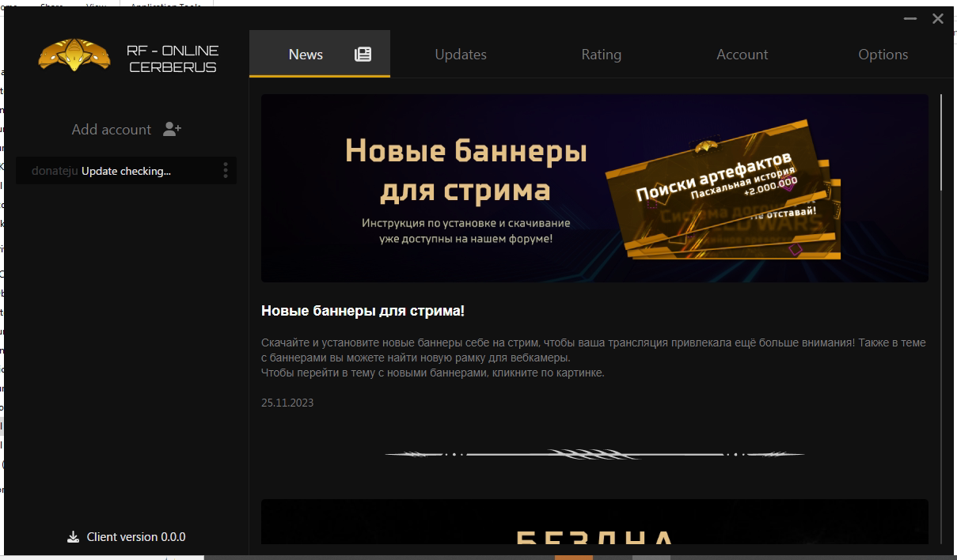Click the newspaper icon on the News tab
Image resolution: width=957 pixels, height=560 pixels.
pos(363,54)
